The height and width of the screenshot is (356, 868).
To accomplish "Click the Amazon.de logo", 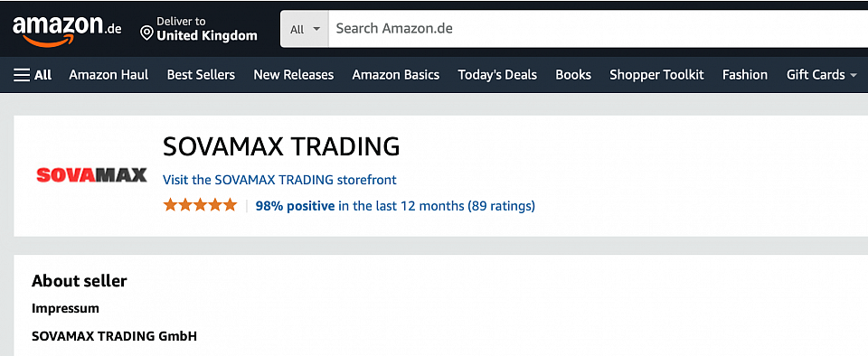I will (67, 31).
